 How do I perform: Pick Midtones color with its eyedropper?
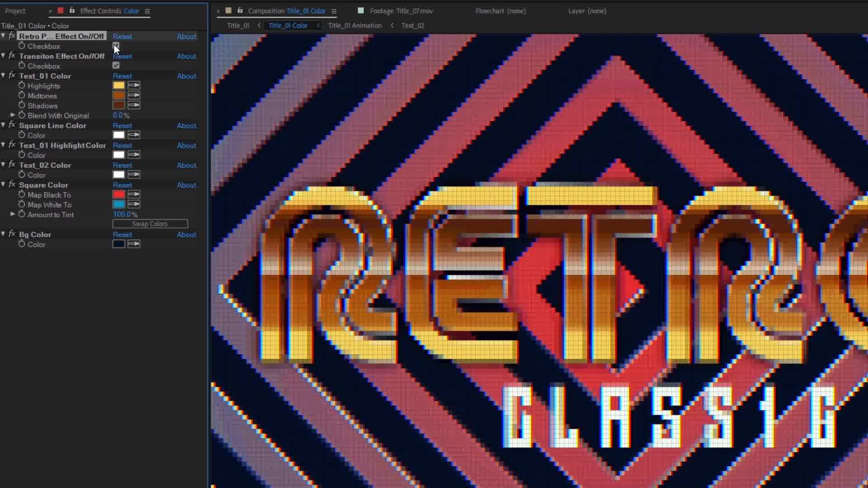134,95
